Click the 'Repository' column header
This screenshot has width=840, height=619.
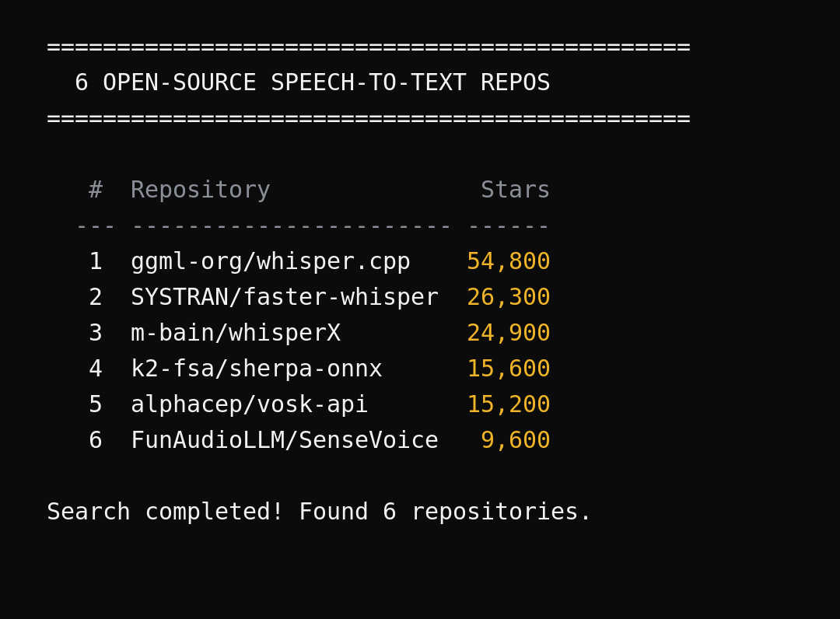[201, 190]
